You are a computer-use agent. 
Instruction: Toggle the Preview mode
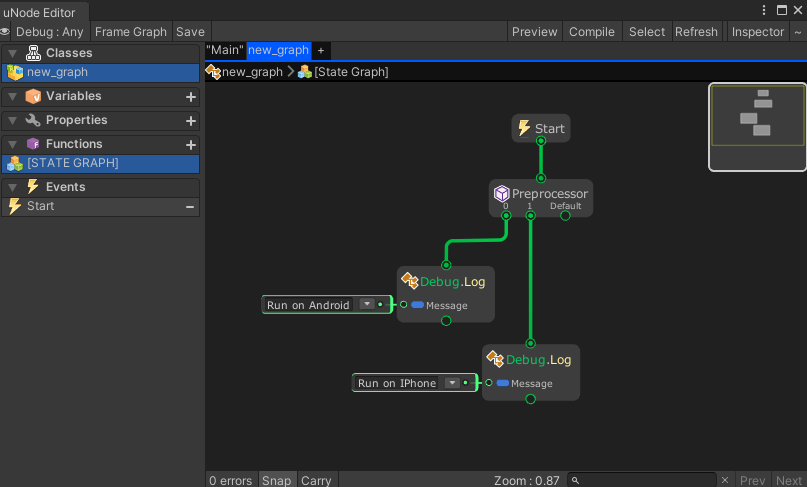[x=534, y=32]
